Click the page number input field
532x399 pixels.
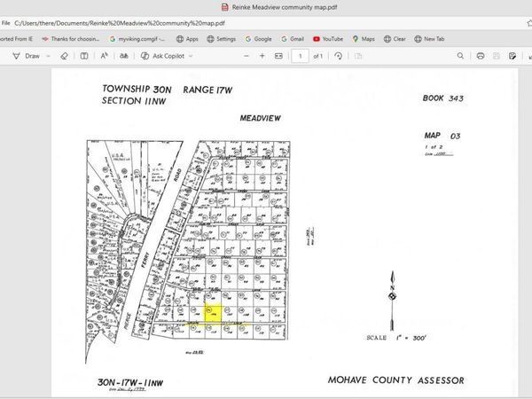point(300,56)
